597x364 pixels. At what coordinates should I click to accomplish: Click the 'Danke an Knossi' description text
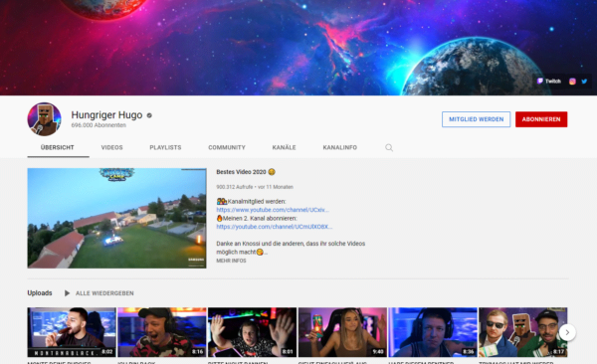[x=291, y=248]
